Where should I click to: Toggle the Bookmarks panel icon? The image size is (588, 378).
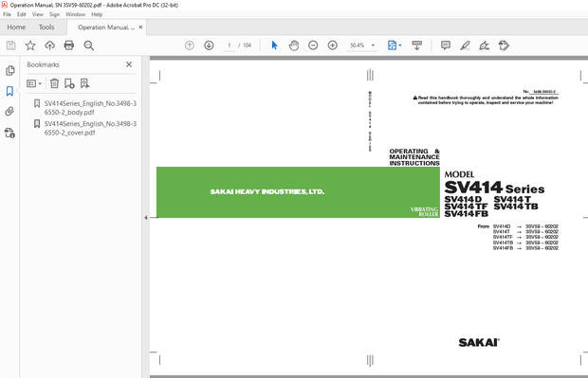(x=9, y=91)
